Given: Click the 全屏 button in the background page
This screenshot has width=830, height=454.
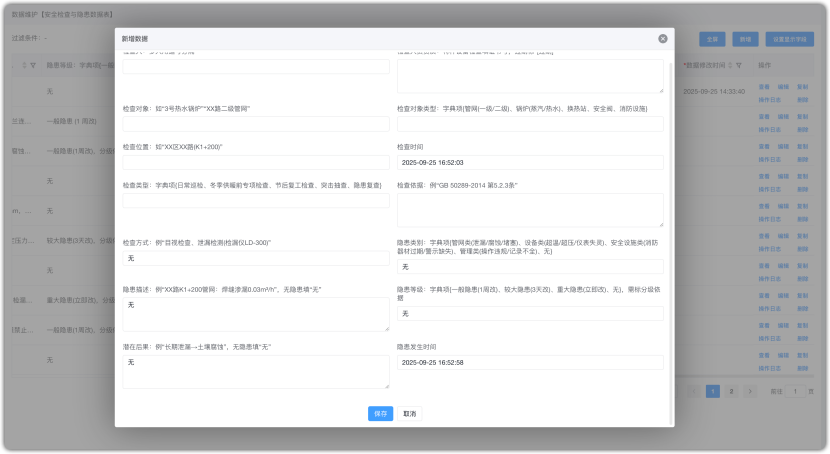Looking at the screenshot, I should [x=712, y=39].
